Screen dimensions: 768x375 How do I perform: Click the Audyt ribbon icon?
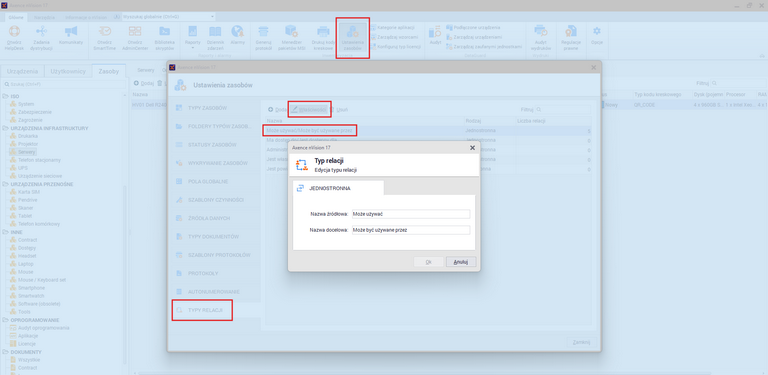(435, 35)
